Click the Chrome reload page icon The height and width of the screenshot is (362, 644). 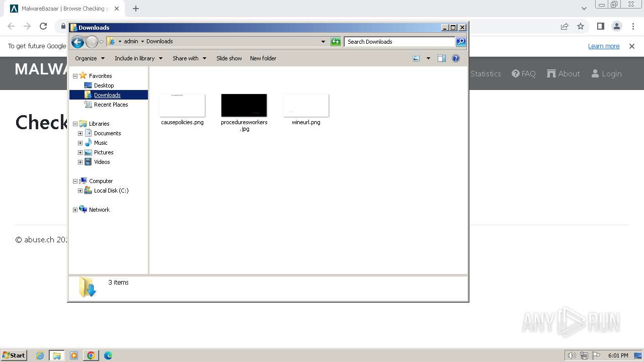click(x=43, y=26)
